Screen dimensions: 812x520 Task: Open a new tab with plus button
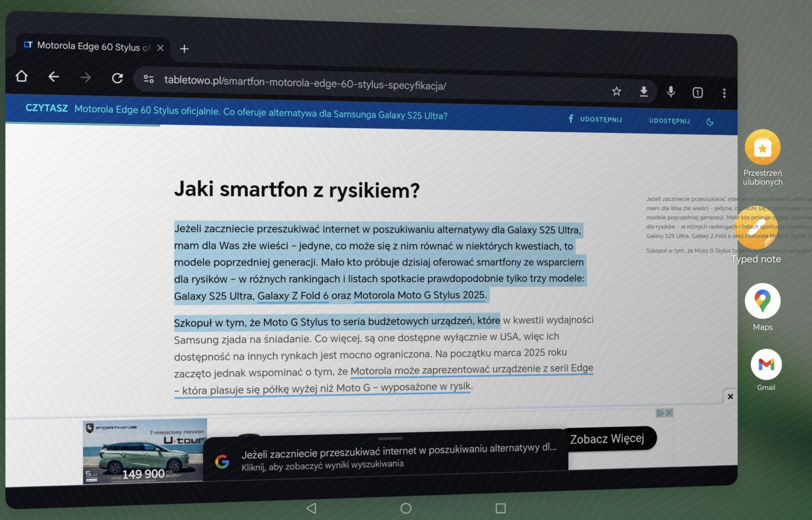coord(184,49)
